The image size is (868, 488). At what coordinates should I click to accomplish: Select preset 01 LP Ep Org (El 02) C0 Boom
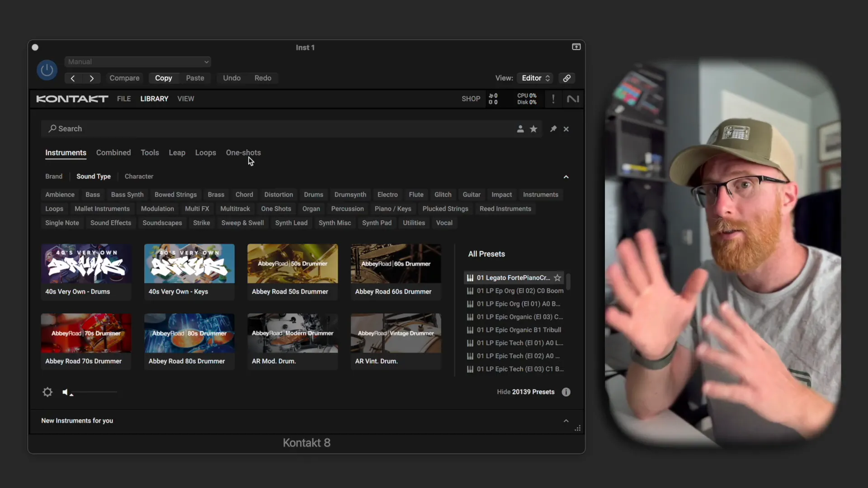tap(515, 291)
